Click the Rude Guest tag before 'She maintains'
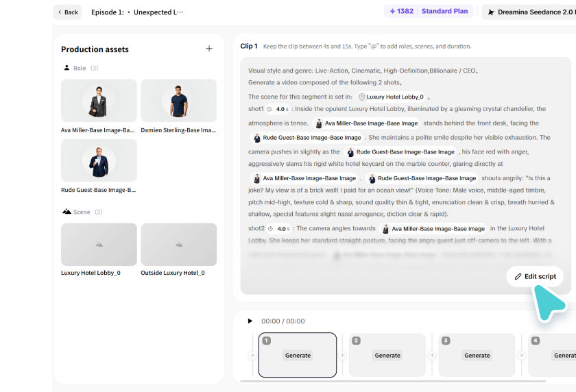Viewport: 576px width, 392px height. point(307,138)
